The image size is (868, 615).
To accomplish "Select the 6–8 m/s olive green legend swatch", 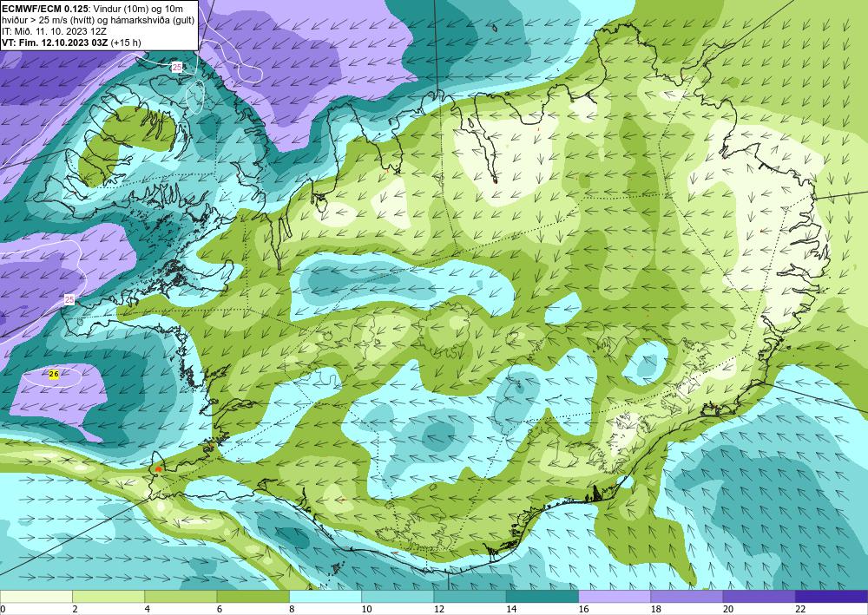I will 253,596.
